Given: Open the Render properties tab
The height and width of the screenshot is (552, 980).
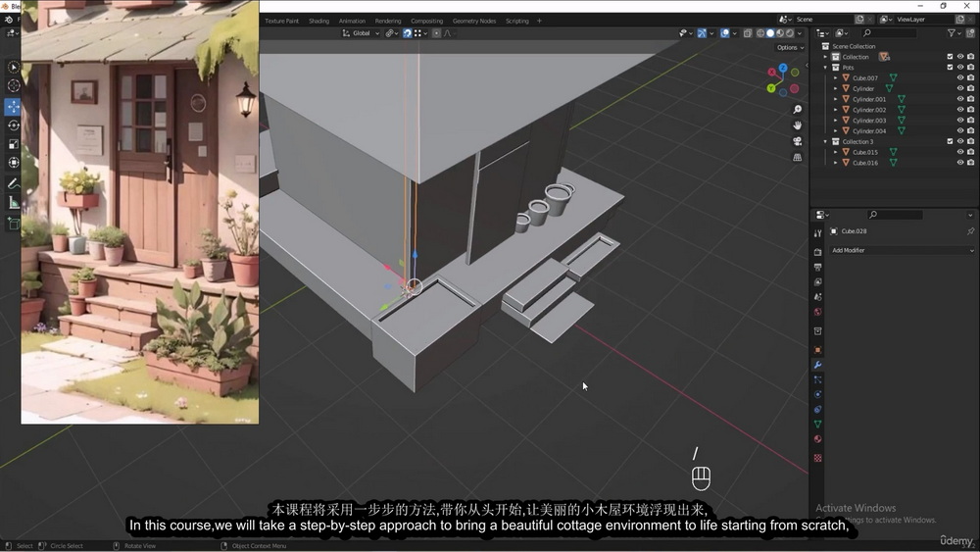Looking at the screenshot, I should [x=817, y=252].
